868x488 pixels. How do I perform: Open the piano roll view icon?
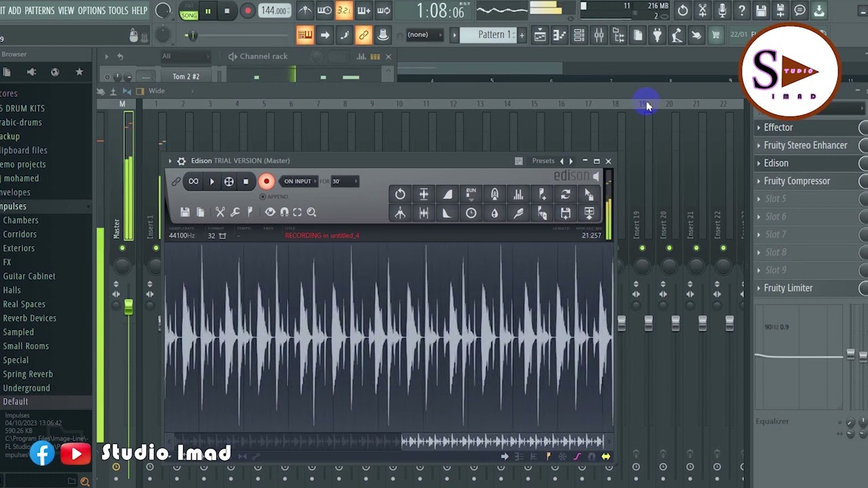pyautogui.click(x=559, y=35)
